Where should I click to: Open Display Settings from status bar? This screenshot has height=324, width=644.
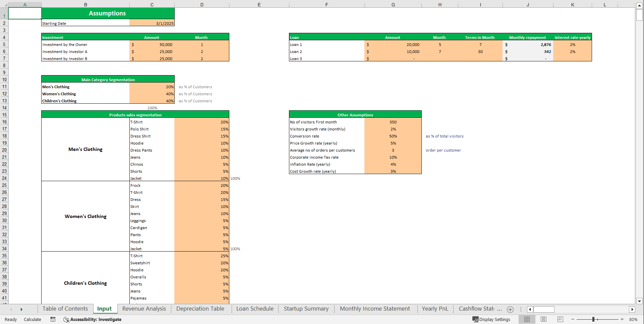click(x=491, y=319)
